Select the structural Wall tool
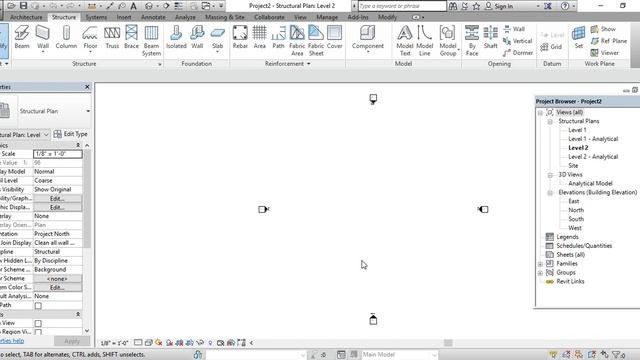The height and width of the screenshot is (360, 640). click(x=43, y=39)
